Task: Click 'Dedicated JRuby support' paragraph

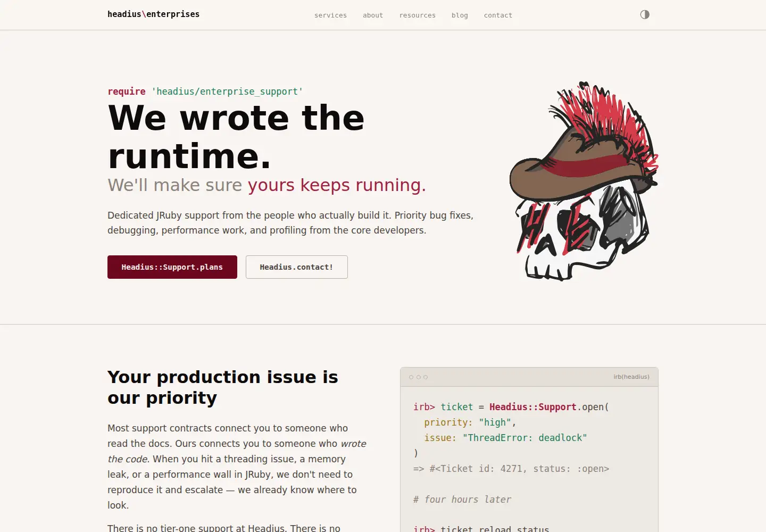Action: tap(290, 223)
